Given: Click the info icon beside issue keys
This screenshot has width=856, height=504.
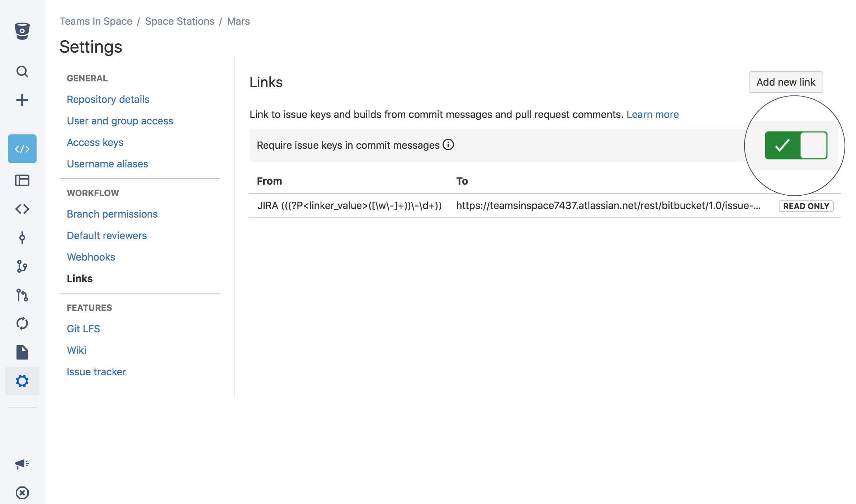Looking at the screenshot, I should 448,145.
